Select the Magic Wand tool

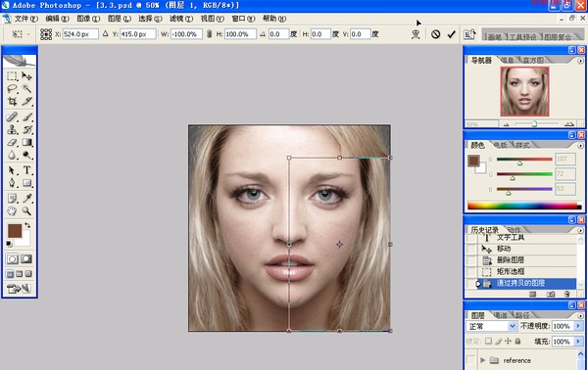point(26,89)
